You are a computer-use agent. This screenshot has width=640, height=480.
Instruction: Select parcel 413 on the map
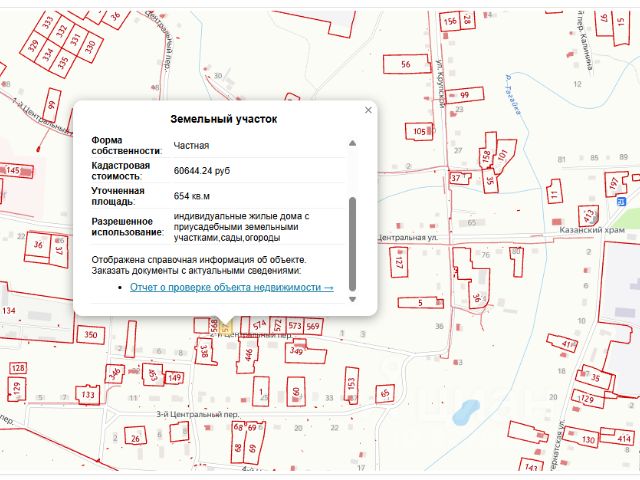click(x=589, y=216)
